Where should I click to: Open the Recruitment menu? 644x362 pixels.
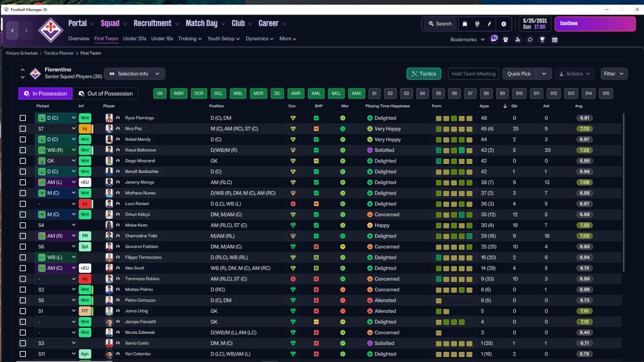pyautogui.click(x=156, y=23)
